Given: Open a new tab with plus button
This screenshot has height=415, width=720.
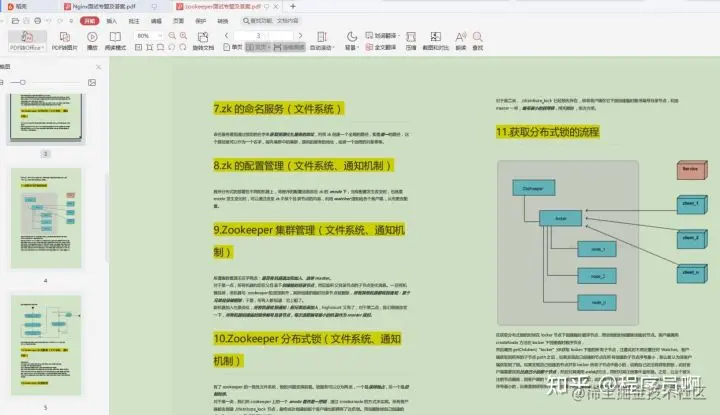Looking at the screenshot, I should (293, 6).
